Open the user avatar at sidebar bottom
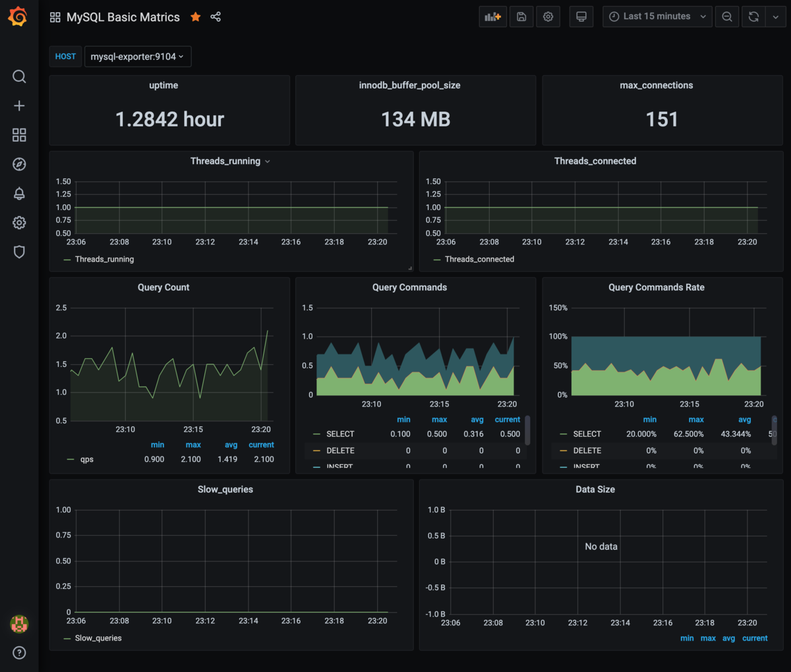Screen dimensions: 791x672 click(x=19, y=623)
